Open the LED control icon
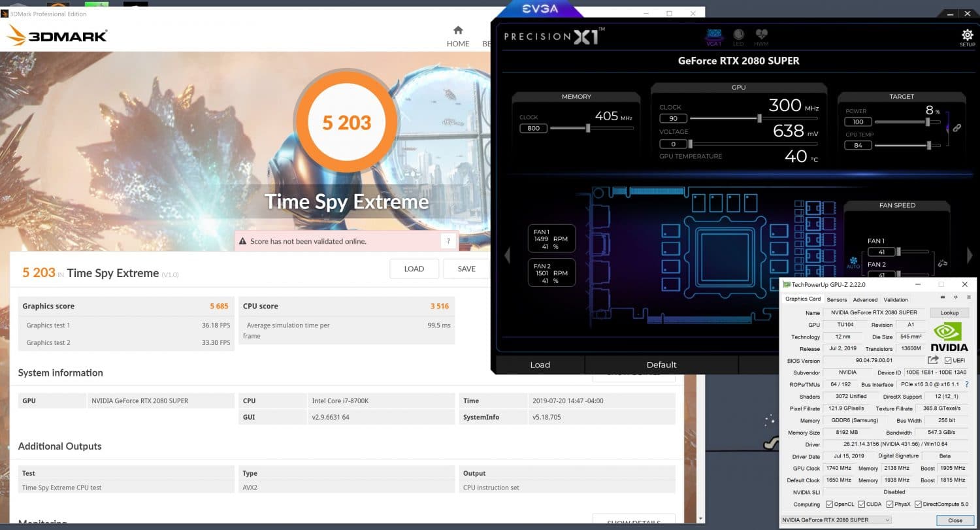 click(x=738, y=36)
